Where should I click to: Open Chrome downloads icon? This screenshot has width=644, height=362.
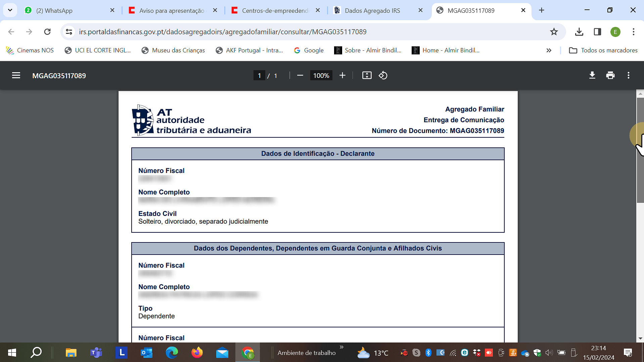(579, 32)
